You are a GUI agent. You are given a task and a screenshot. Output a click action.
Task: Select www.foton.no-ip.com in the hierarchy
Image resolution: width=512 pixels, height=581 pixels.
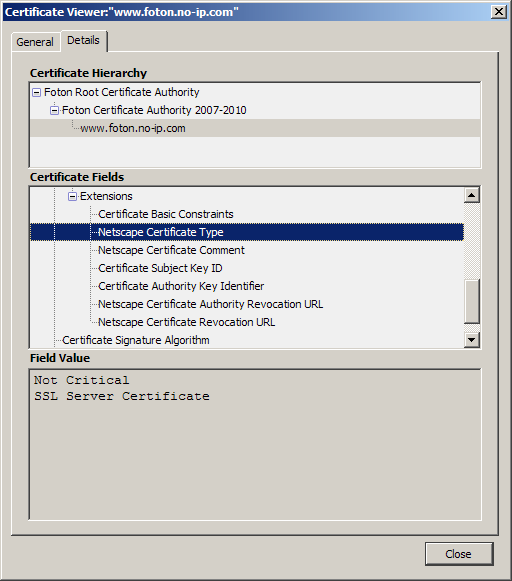click(133, 129)
